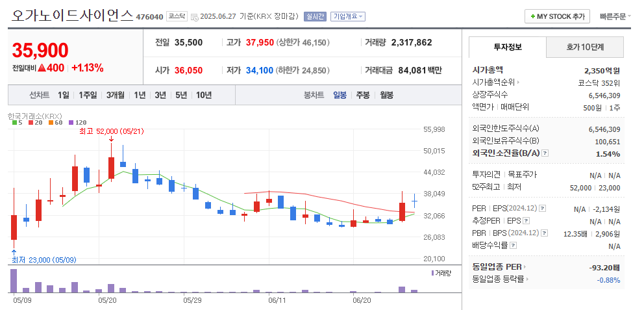Screen dimensions: 644x310
Task: Click the 전일 value 35,500
Action: coord(188,42)
